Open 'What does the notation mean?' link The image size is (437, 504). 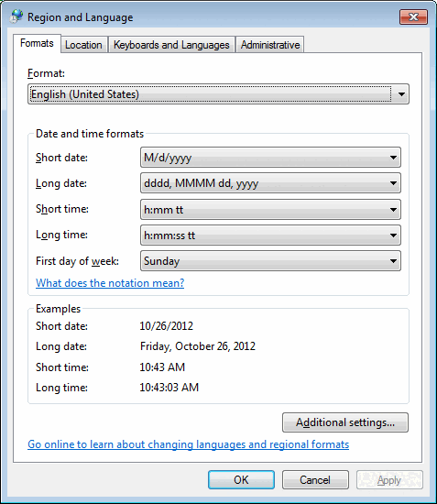coord(110,283)
